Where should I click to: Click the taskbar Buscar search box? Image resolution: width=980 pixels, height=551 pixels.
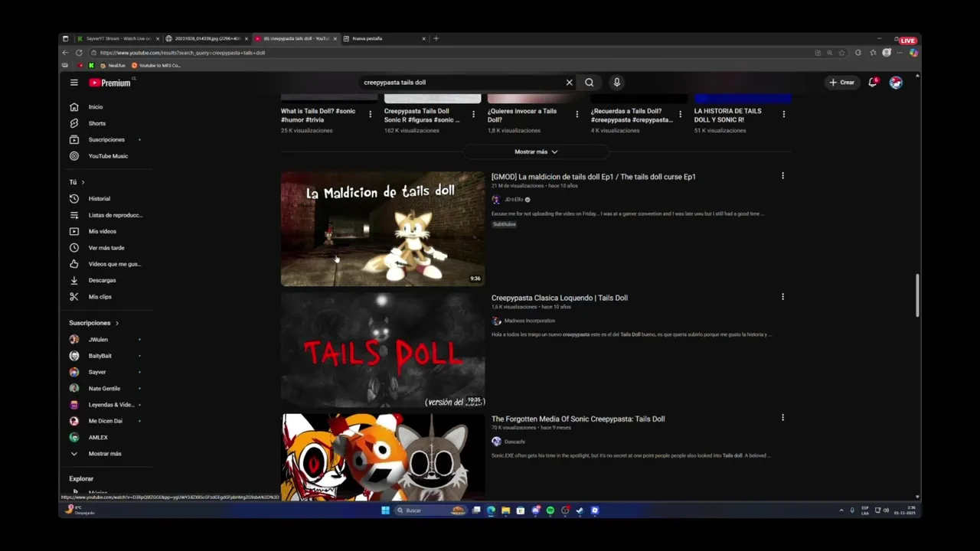[x=430, y=510]
